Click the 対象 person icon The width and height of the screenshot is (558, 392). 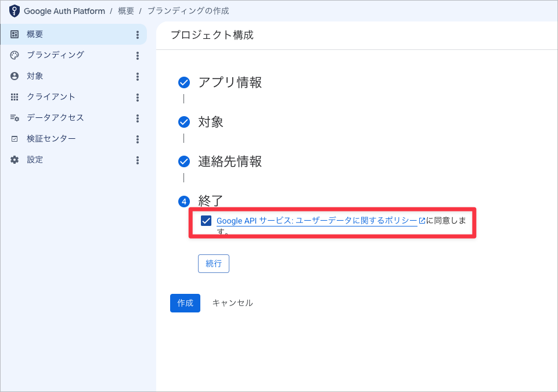15,76
